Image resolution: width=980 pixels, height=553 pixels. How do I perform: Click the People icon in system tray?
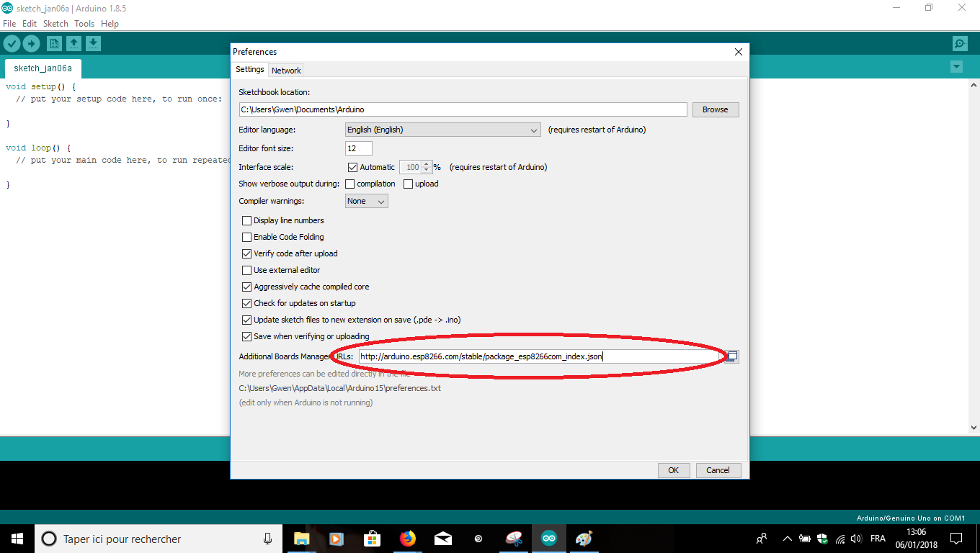pyautogui.click(x=762, y=539)
